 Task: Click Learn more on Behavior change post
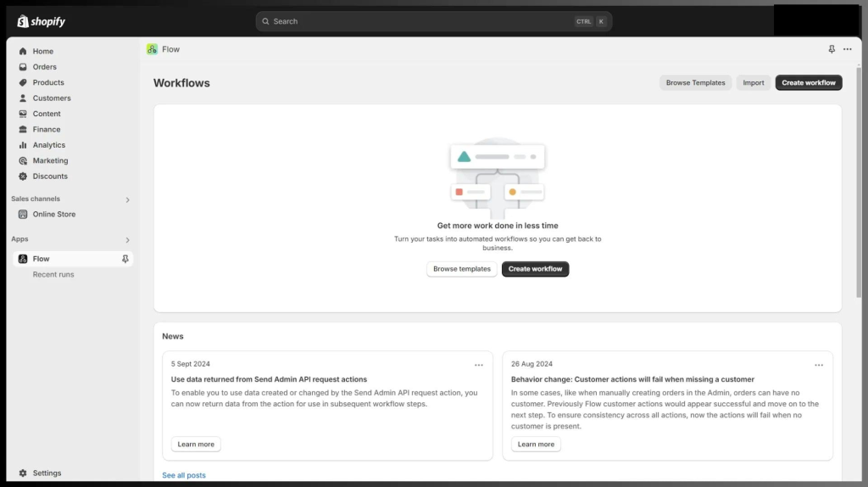tap(536, 445)
